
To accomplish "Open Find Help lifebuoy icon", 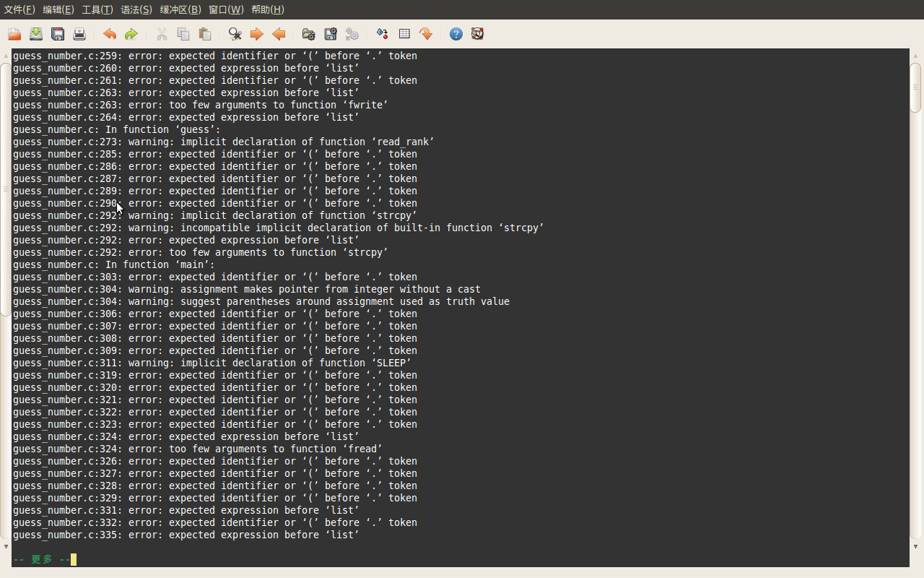I will (477, 34).
